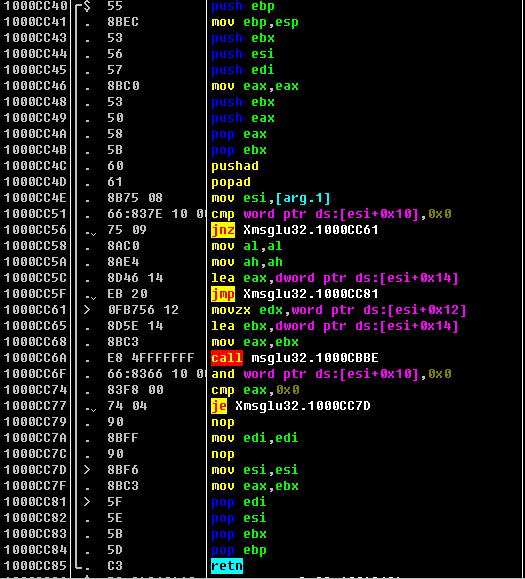Click 'push esi' instruction
This screenshot has height=579, width=525.
click(243, 54)
